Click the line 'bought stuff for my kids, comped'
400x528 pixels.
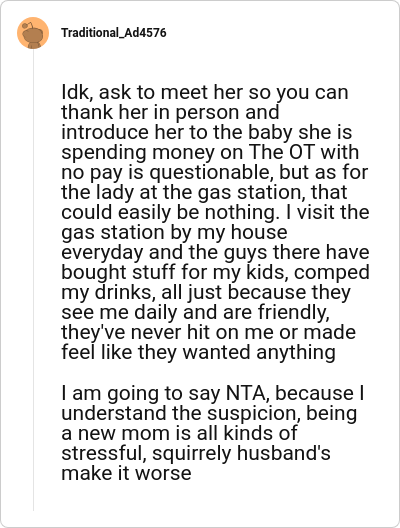(x=215, y=272)
